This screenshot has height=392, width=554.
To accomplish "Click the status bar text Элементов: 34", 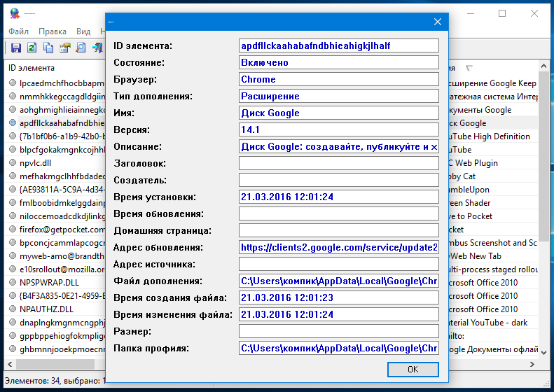I will (32, 381).
